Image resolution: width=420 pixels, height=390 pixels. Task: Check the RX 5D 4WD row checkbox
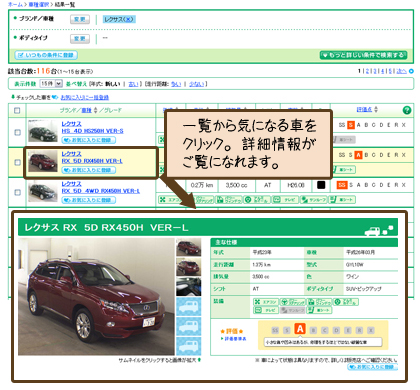point(17,192)
